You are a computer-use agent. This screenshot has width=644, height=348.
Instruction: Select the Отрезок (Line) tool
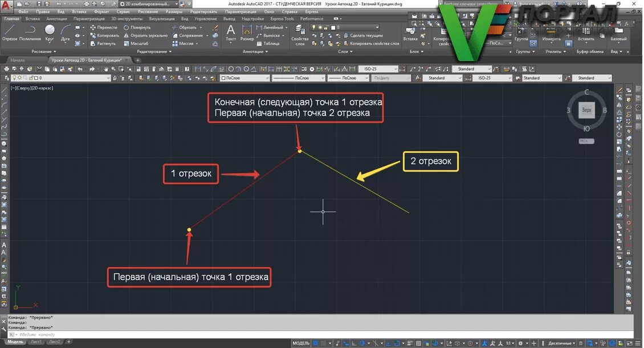pos(10,33)
